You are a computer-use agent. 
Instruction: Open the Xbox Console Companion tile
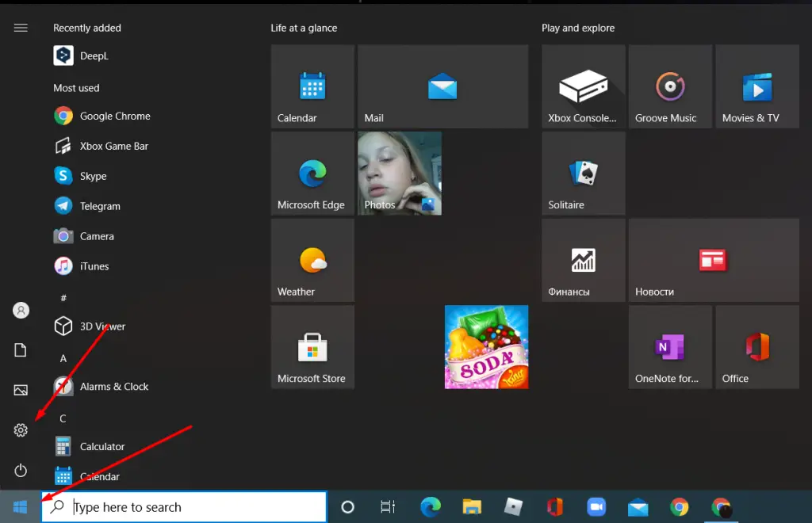584,86
